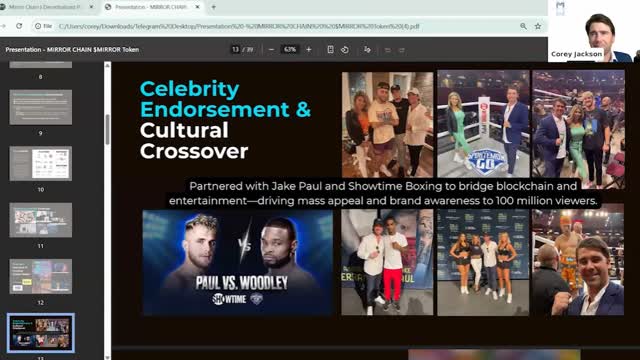This screenshot has height=360, width=640.
Task: Click the File site info chip
Action: tap(44, 26)
